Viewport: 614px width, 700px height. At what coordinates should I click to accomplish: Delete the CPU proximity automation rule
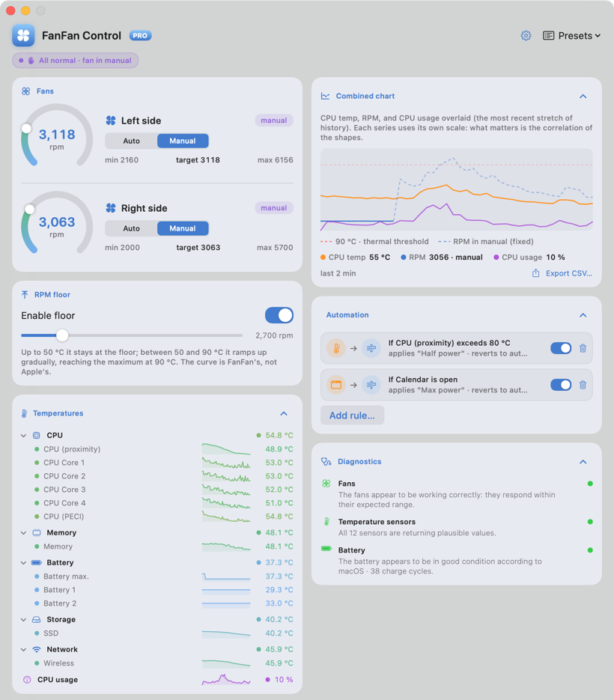[583, 348]
